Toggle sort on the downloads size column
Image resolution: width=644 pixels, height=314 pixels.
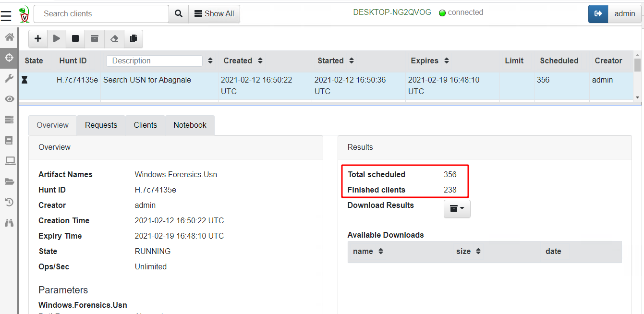(x=478, y=252)
